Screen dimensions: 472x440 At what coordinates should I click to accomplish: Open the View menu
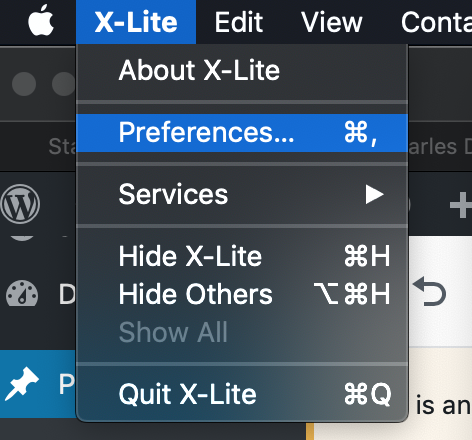pos(332,22)
